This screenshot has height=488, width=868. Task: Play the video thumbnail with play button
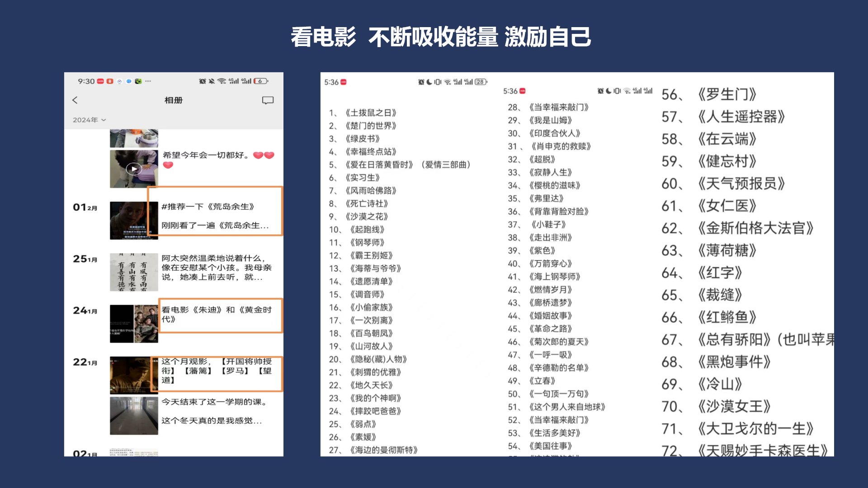click(x=134, y=169)
